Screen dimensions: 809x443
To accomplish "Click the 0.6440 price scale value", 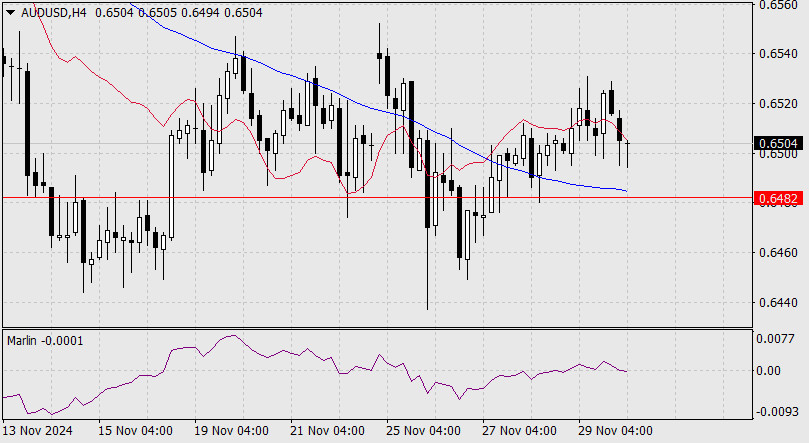I will coord(778,302).
